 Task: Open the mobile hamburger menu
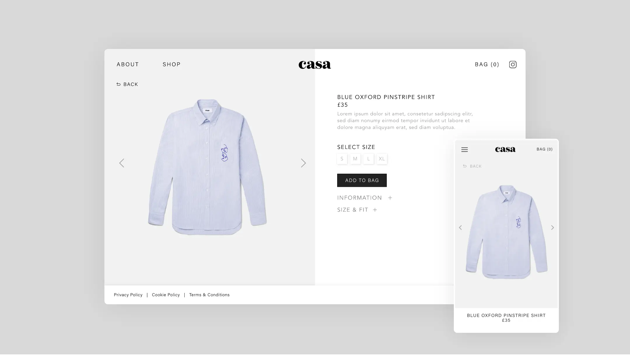[465, 150]
